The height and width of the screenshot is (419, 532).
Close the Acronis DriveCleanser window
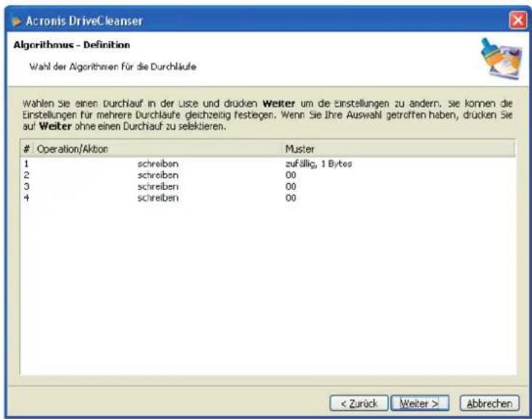point(517,20)
